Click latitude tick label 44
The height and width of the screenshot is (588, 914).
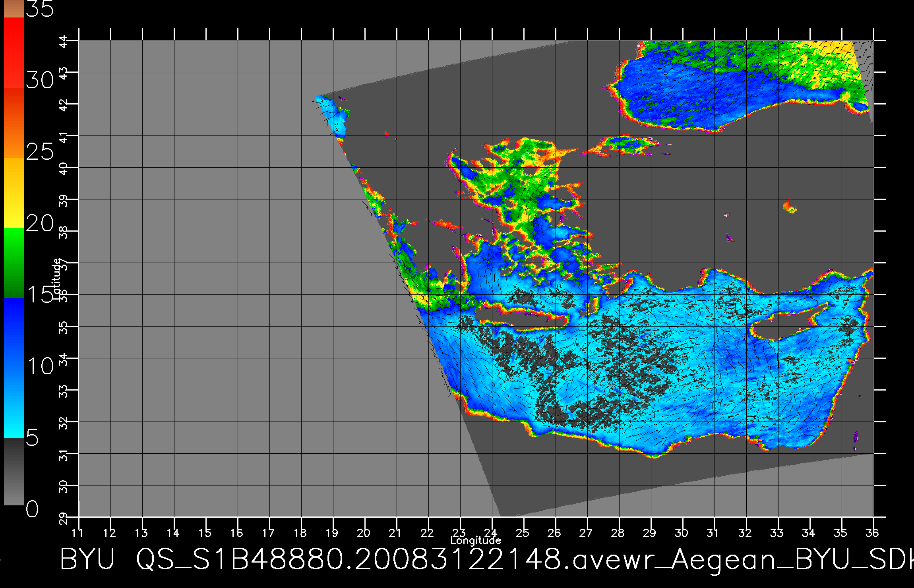point(64,41)
